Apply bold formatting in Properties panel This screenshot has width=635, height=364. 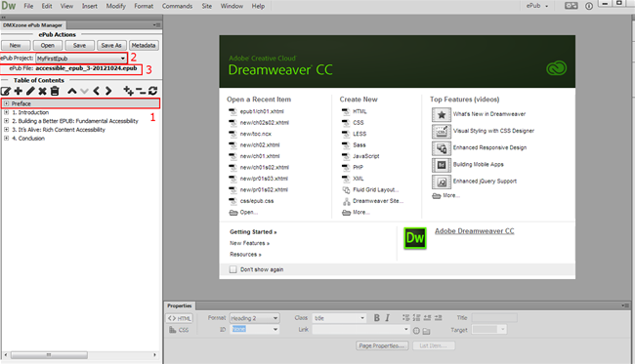(377, 318)
